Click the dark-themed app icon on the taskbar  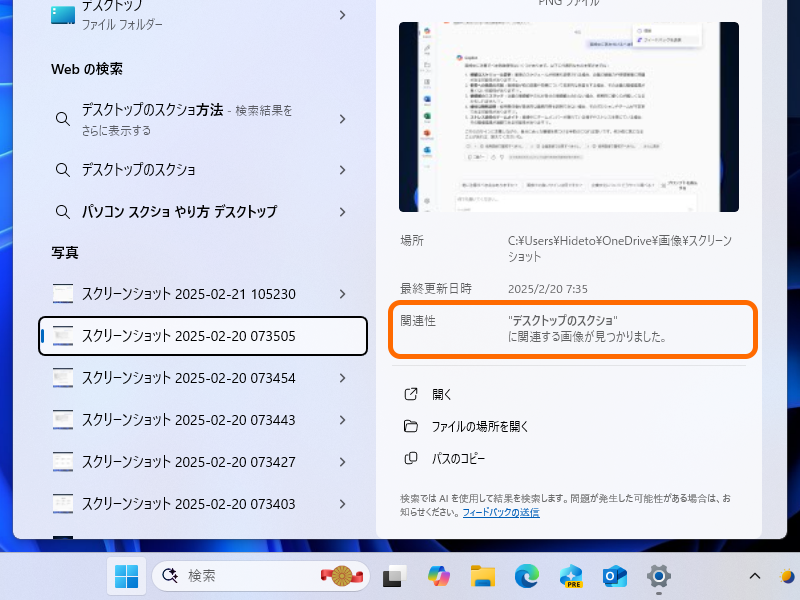394,577
